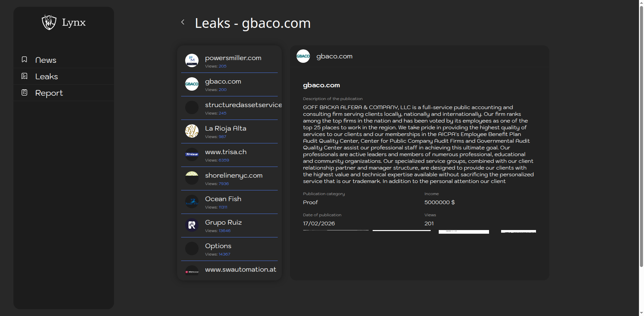644x316 pixels.
Task: Click the Trisa logo avatar
Action: coord(192,154)
